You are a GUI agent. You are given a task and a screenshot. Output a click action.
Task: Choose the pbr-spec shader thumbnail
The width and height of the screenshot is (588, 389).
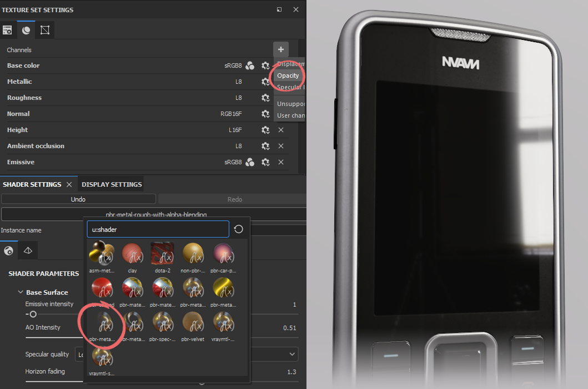click(x=162, y=326)
